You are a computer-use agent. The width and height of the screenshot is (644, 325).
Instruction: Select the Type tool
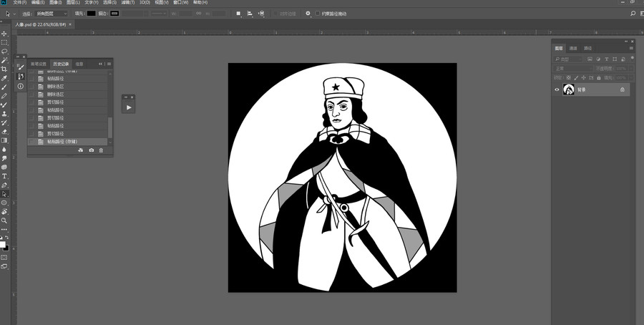(4, 176)
